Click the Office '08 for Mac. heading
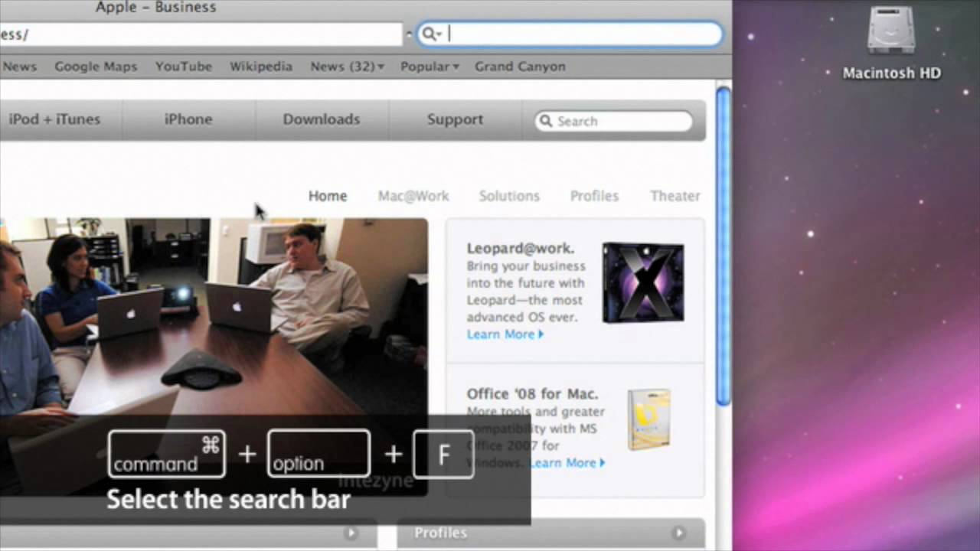 tap(532, 394)
